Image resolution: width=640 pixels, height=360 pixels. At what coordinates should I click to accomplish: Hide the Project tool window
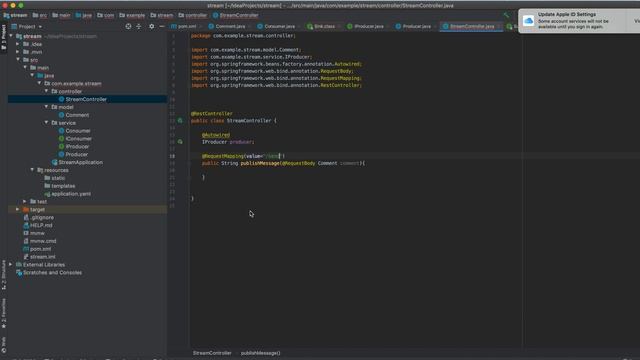pos(162,26)
